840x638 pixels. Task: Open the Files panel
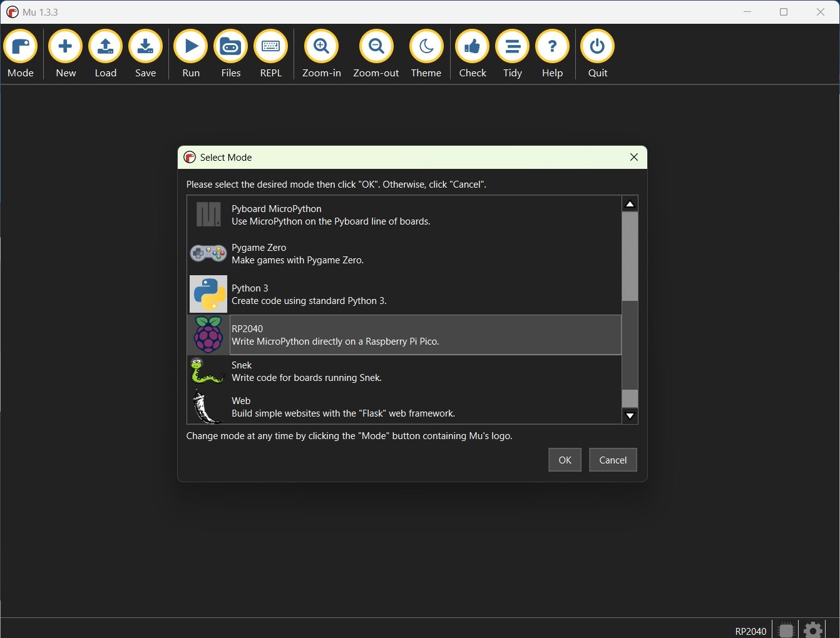click(x=231, y=54)
